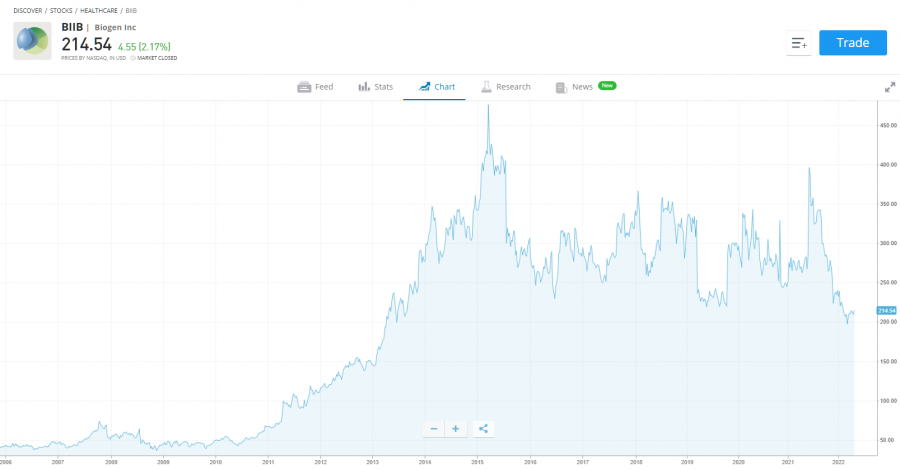Viewport: 900px width, 469px height.
Task: Click the 450.00 price axis label
Action: pyautogui.click(x=888, y=125)
